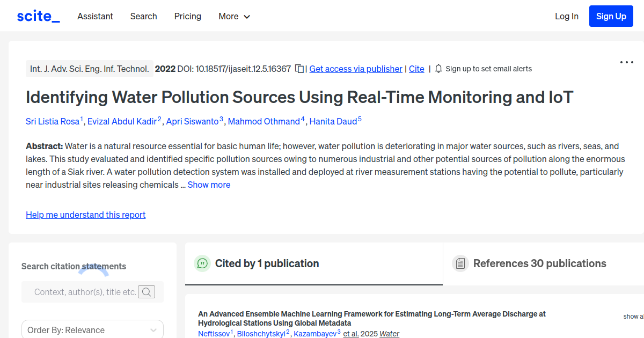Open the More navigation menu
Viewport: 644px width, 338px height.
(x=234, y=16)
